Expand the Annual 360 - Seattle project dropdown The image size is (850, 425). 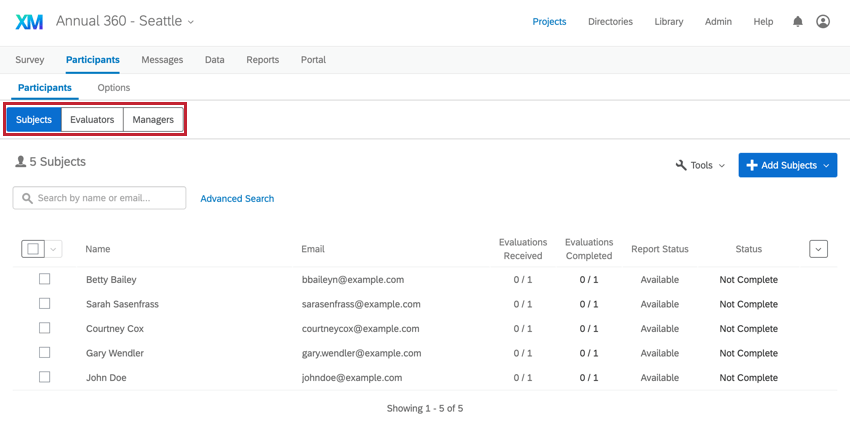tap(191, 22)
